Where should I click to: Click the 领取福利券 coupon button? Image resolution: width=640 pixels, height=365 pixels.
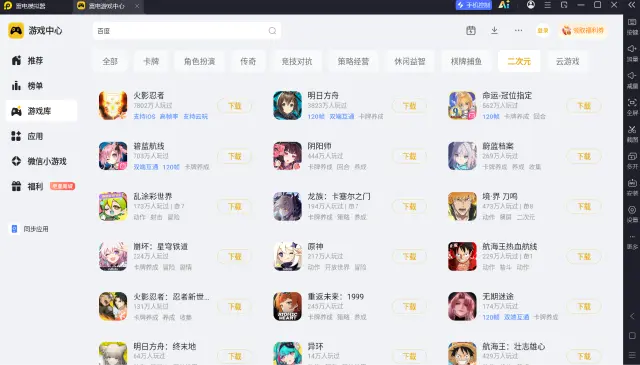tap(582, 31)
